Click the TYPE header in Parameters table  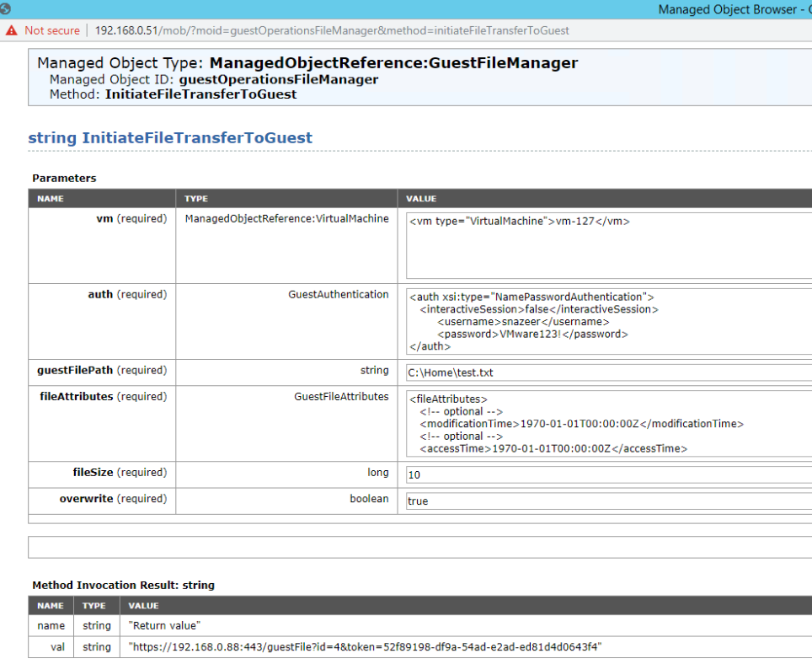click(196, 199)
